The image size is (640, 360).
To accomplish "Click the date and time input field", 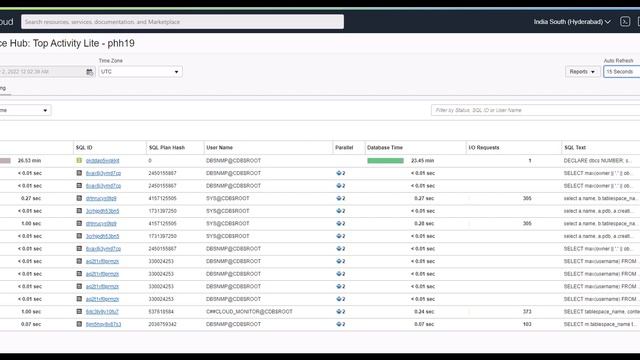I will point(42,72).
